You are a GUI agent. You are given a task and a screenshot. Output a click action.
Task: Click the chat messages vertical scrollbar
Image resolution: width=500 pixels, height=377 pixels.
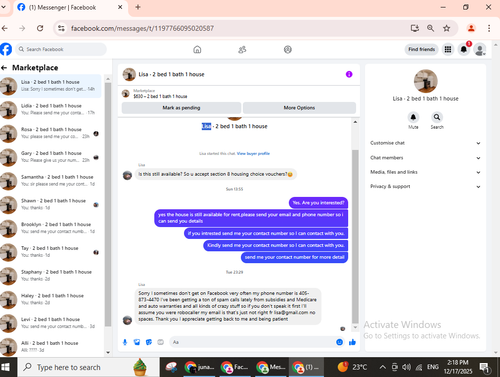pos(355,236)
